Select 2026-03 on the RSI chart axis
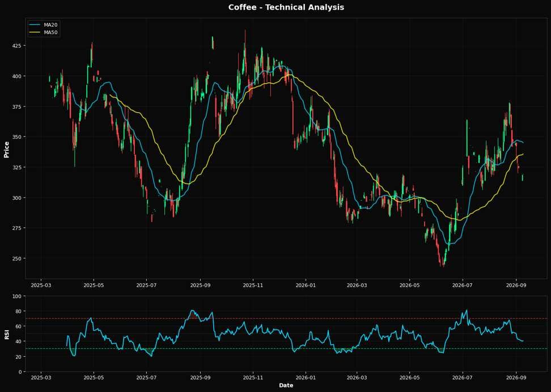551x392 pixels. tap(357, 378)
